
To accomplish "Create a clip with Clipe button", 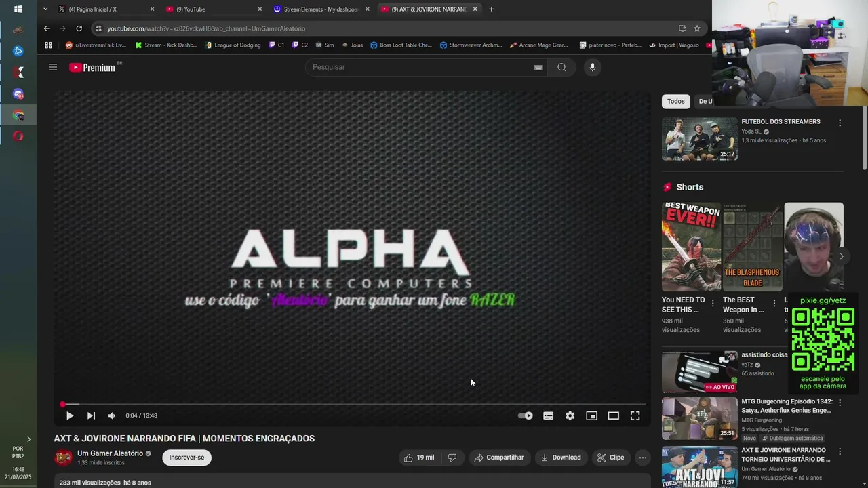I will coord(610,457).
